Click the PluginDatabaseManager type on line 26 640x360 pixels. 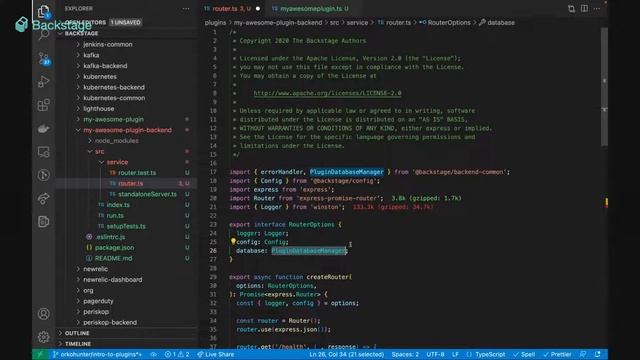309,251
